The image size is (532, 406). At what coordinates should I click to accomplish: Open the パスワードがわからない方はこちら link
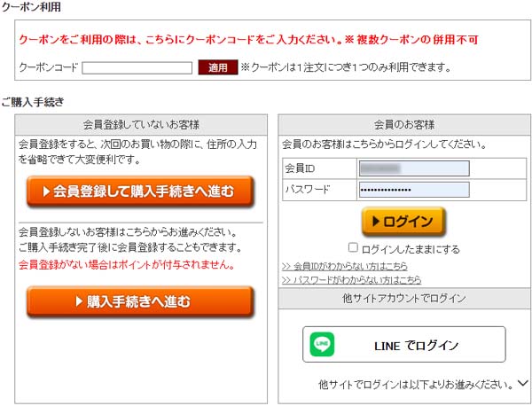pyautogui.click(x=351, y=280)
